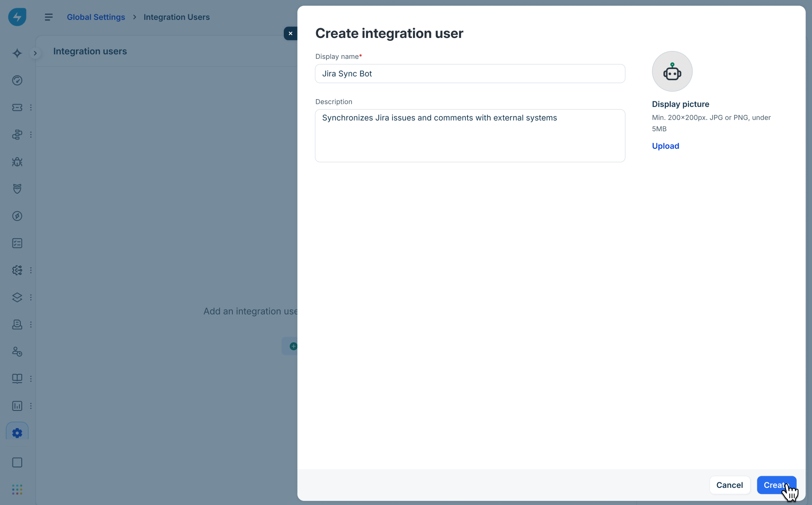Open the more options beside layers icon
The image size is (812, 505).
[x=31, y=297]
